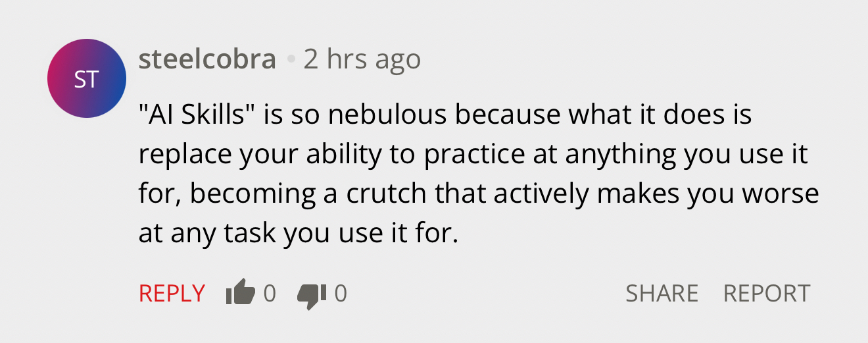Dislike the comment with thumbs down
The height and width of the screenshot is (343, 868).
coord(311,294)
